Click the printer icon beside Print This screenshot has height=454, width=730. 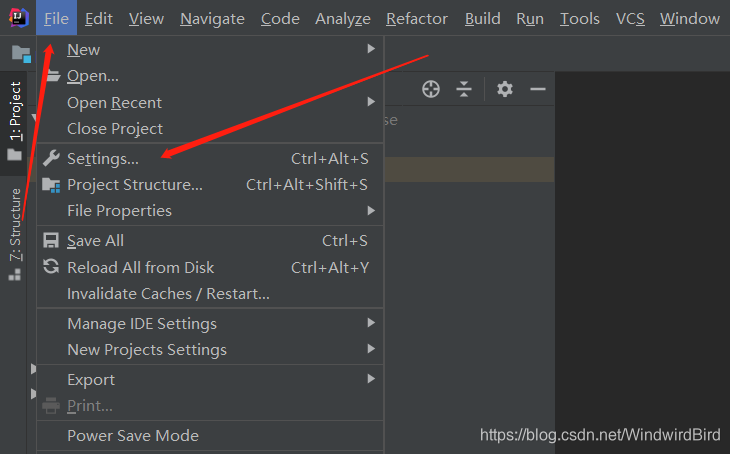coord(51,406)
